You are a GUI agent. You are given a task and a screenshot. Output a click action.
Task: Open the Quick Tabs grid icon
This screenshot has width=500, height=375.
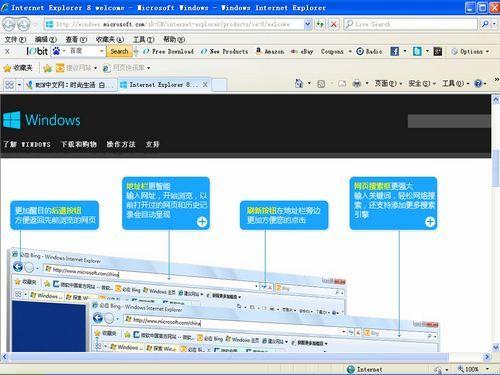(9, 85)
